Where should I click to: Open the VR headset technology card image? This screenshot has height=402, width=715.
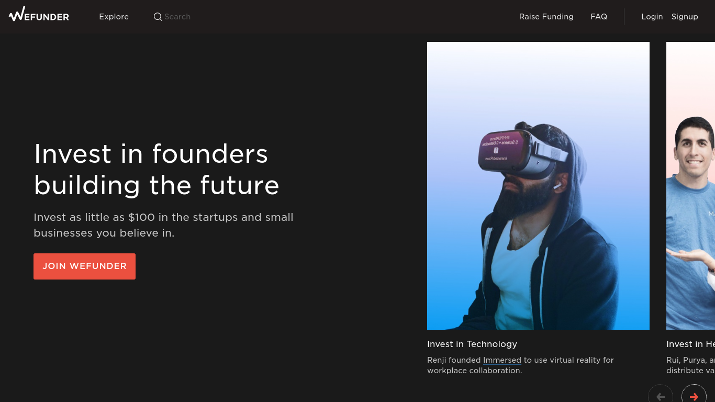coord(538,186)
